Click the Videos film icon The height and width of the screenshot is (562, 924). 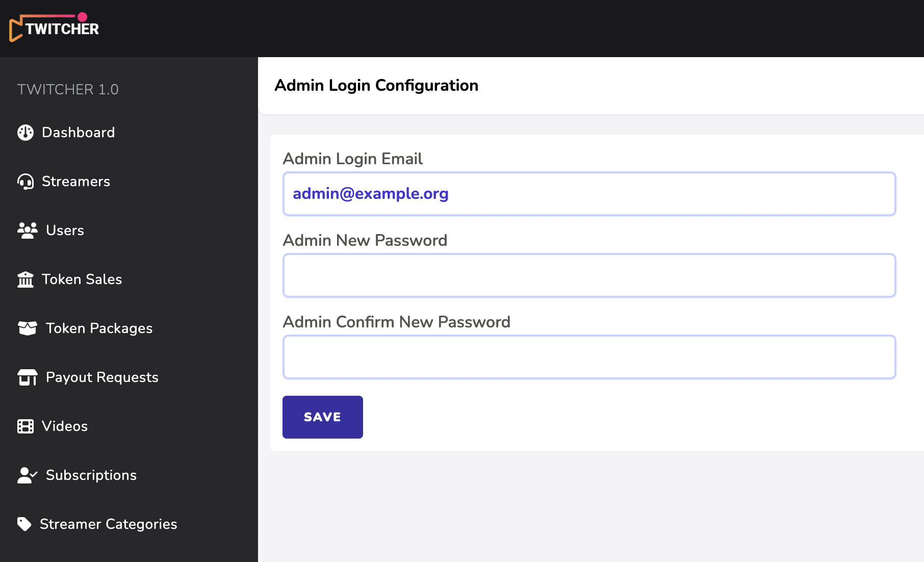tap(25, 426)
